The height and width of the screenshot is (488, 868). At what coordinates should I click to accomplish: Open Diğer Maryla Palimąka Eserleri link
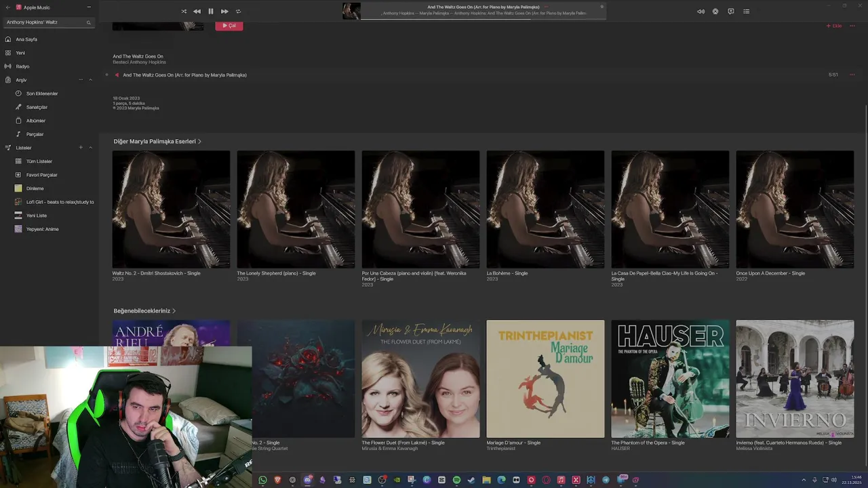tap(157, 142)
